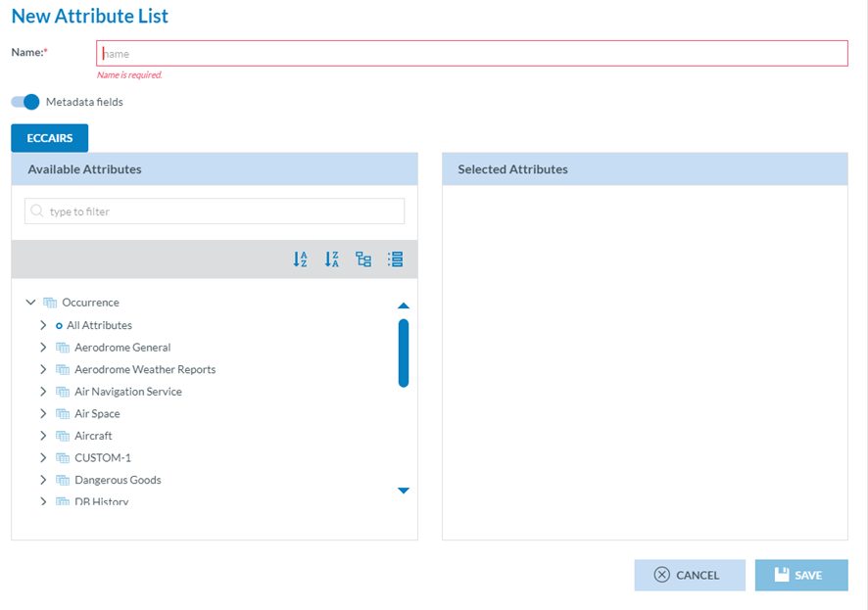Click the Dangerous Goods entity icon

tap(63, 480)
